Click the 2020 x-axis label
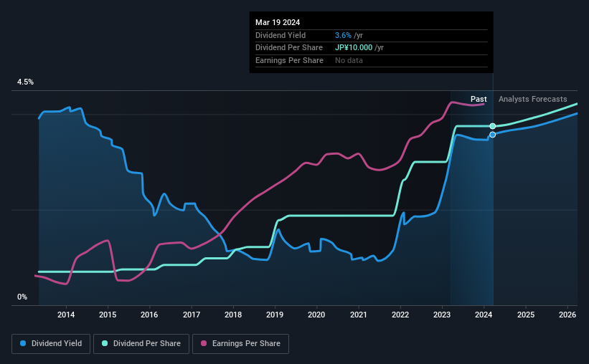The height and width of the screenshot is (364, 589). pyautogui.click(x=316, y=315)
